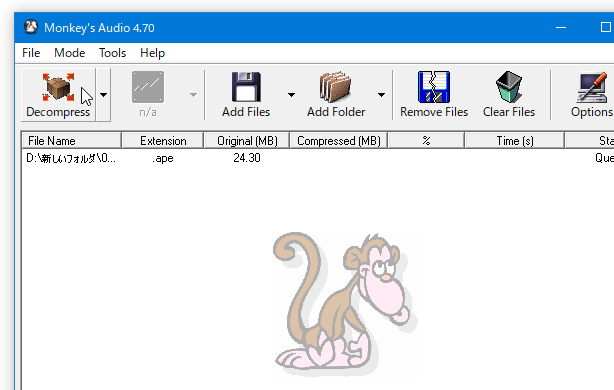This screenshot has width=614, height=390.
Task: Sort by the % column header
Action: [426, 141]
